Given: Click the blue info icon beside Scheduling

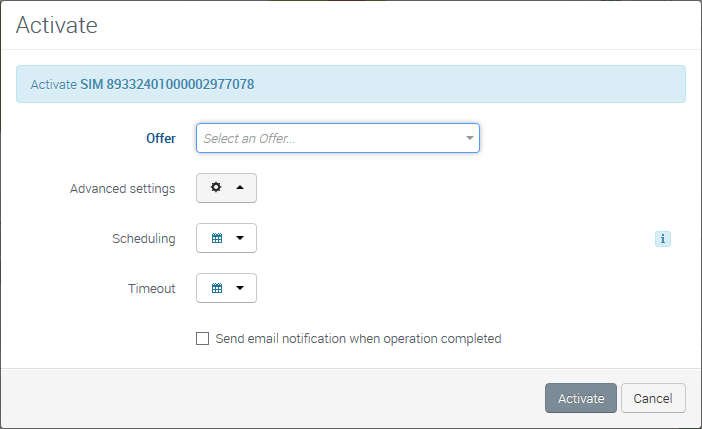Looking at the screenshot, I should coord(663,239).
